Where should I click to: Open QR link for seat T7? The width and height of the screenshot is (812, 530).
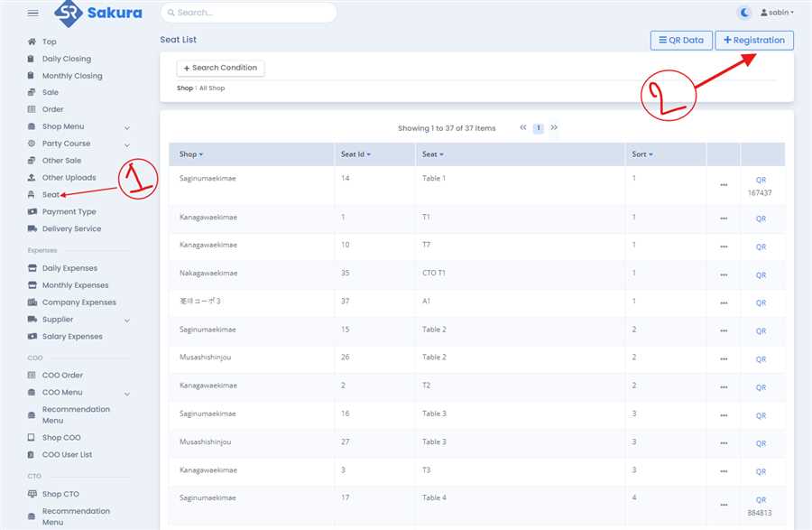(761, 246)
